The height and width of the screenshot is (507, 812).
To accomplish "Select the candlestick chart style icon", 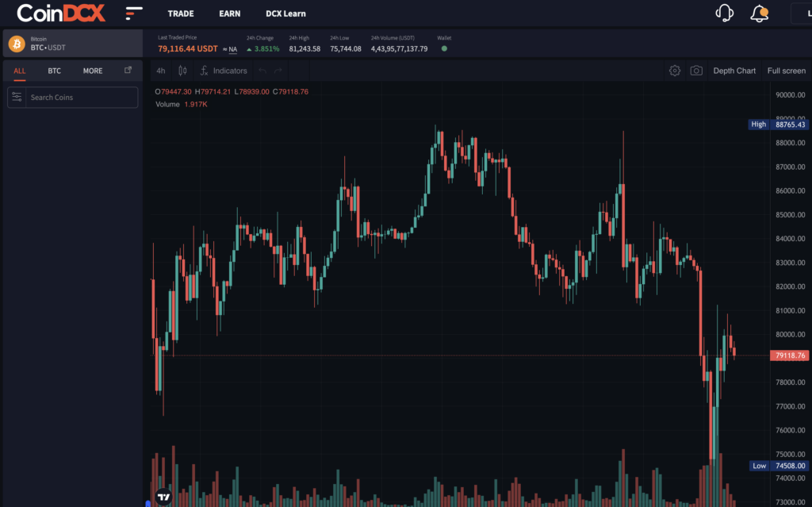I will [182, 71].
